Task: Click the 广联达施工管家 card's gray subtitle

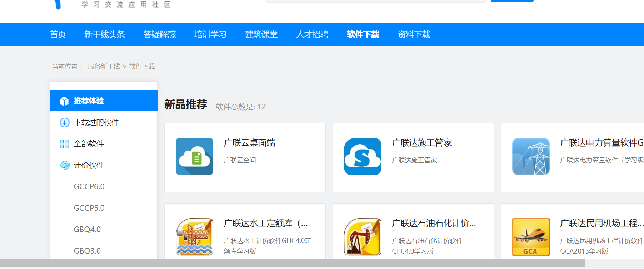Action: [415, 160]
